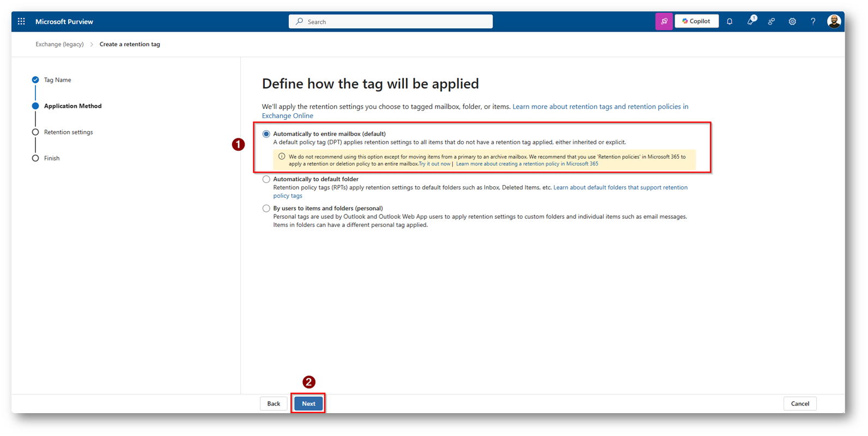Viewport: 868px width, 436px height.
Task: Select 'Automatically to entire mailbox (default)' radio option
Action: [x=266, y=134]
